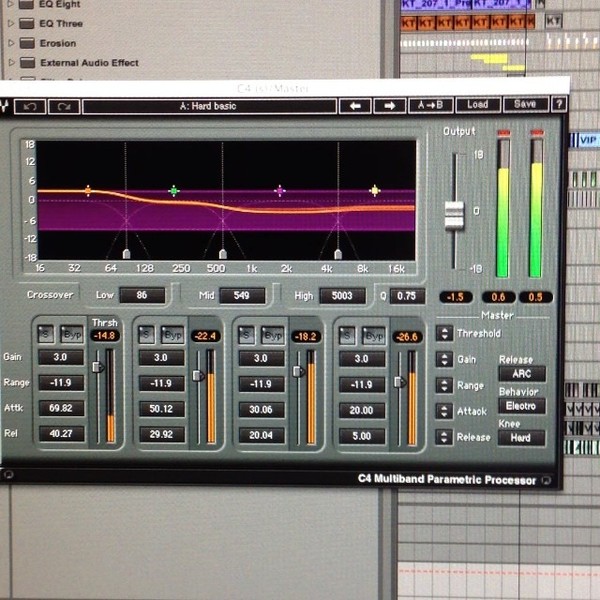Click band 2 threshold slider handle
Image resolution: width=600 pixels, height=600 pixels.
[198, 375]
